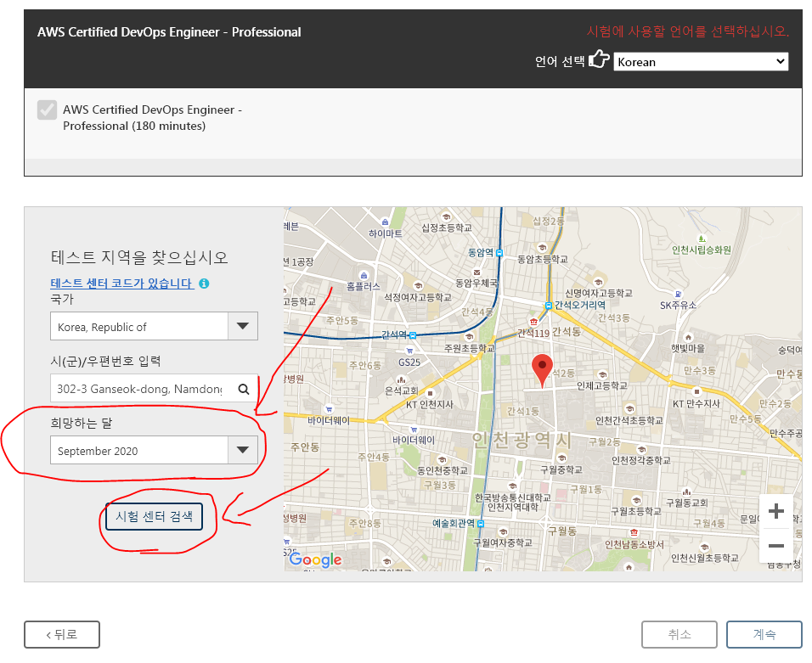Screen dimensions: 812x663
Task: Open the test center code link
Action: pos(121,283)
